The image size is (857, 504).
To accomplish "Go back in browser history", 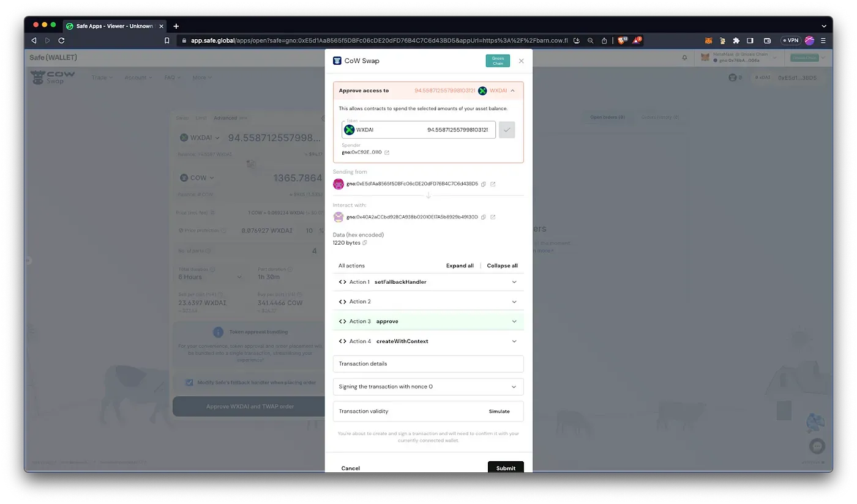I will pyautogui.click(x=34, y=40).
